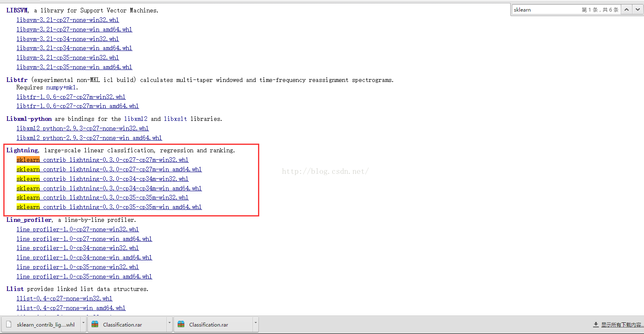Download libsvm-3.21-cp27-none-win_amd64.whl

tap(74, 29)
